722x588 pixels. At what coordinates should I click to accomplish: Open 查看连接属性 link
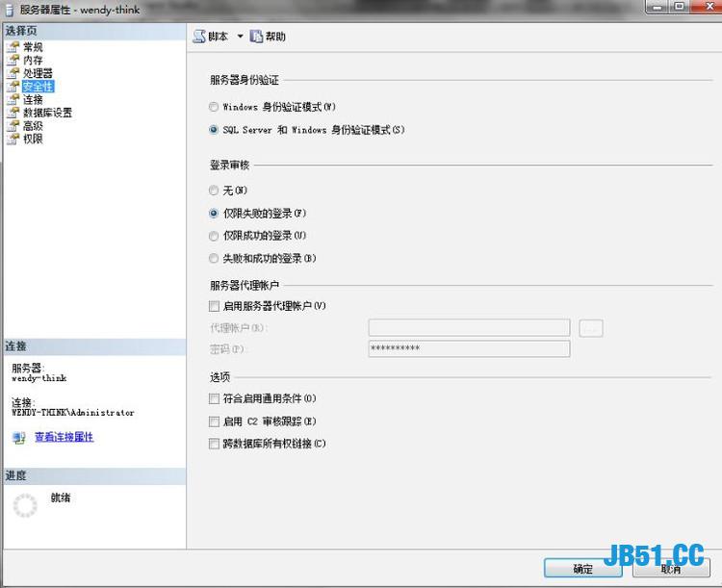[x=64, y=437]
